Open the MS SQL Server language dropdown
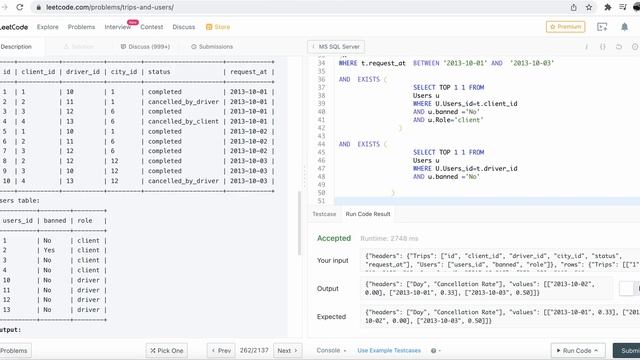The image size is (640, 360). pyautogui.click(x=336, y=47)
